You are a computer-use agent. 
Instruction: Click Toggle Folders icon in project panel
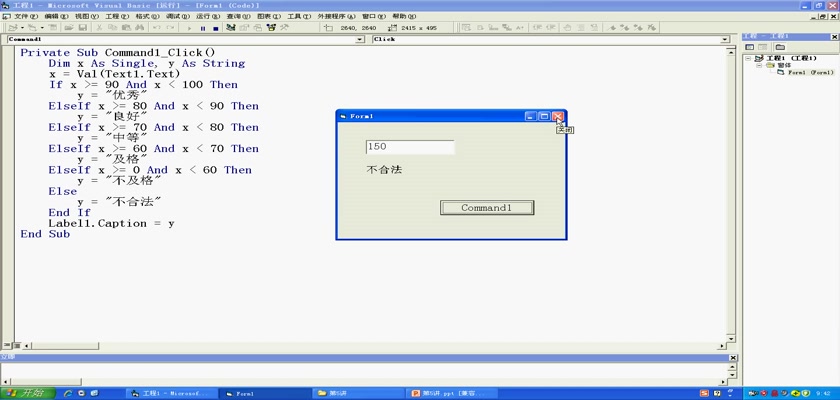[x=779, y=47]
